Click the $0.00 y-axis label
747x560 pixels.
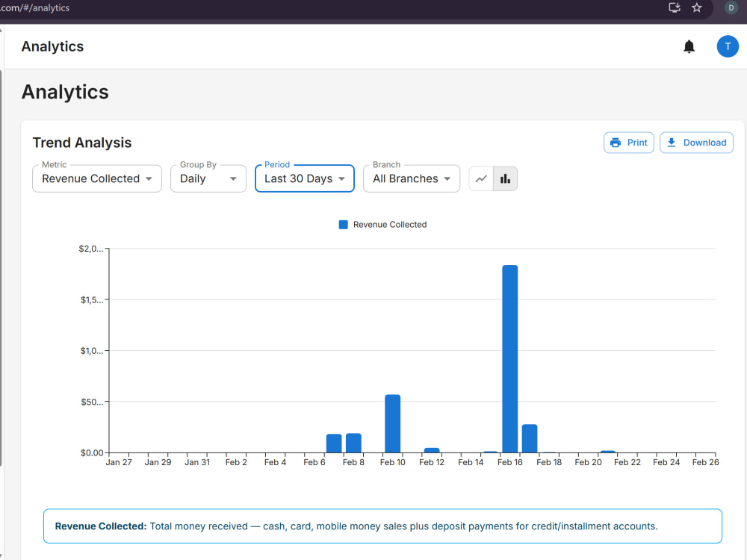click(x=92, y=453)
